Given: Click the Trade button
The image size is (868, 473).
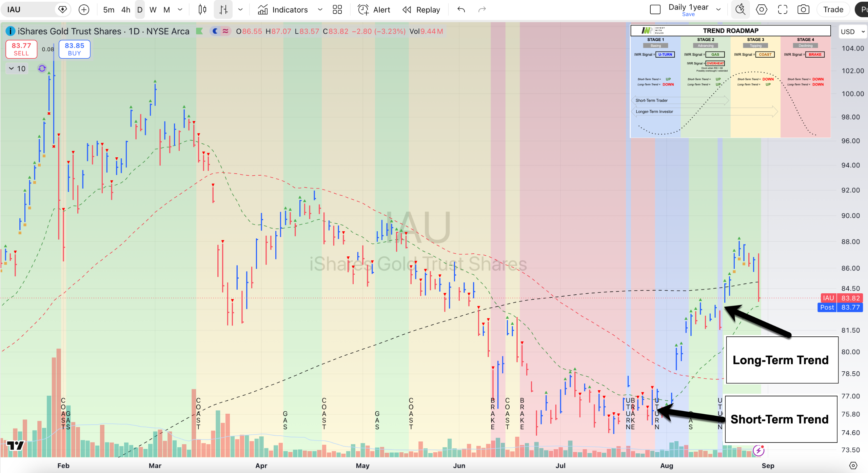Looking at the screenshot, I should 833,9.
